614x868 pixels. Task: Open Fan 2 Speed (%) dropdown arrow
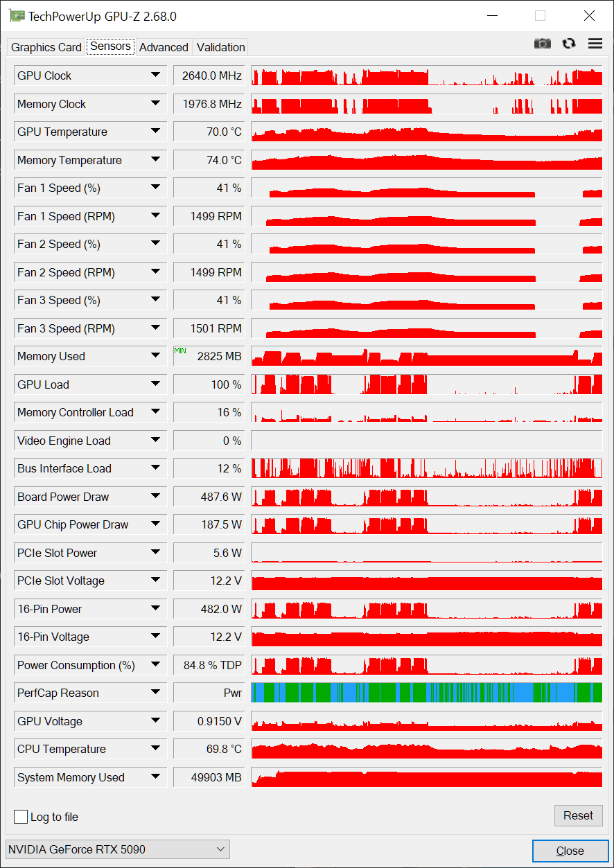155,243
